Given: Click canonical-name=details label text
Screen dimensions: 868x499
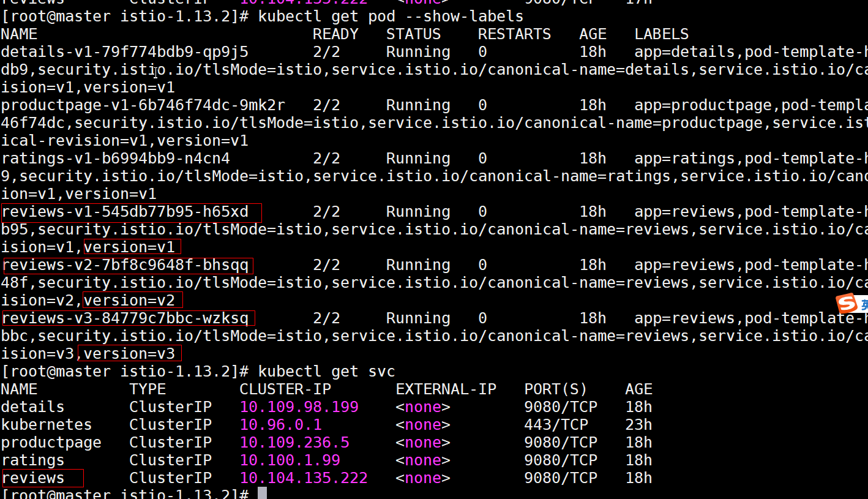Looking at the screenshot, I should [589, 70].
